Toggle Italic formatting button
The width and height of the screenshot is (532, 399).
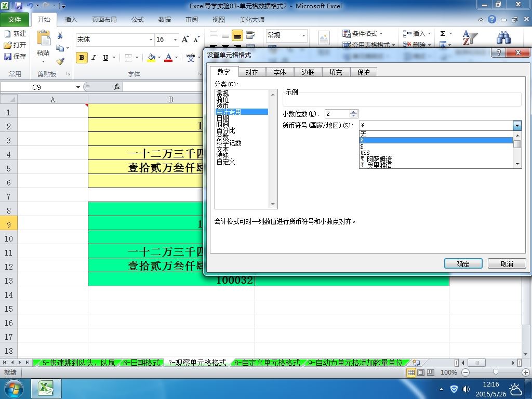tap(94, 58)
